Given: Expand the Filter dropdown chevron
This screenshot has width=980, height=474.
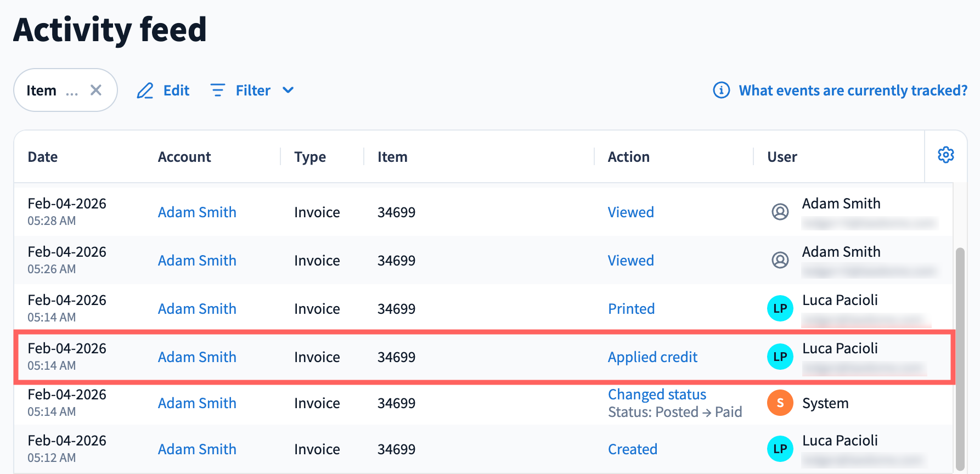Looking at the screenshot, I should point(288,90).
